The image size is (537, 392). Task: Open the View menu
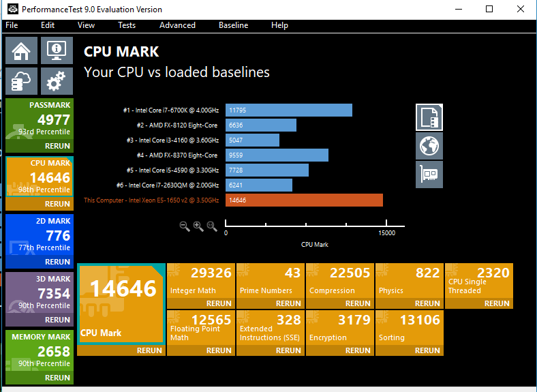click(x=86, y=25)
